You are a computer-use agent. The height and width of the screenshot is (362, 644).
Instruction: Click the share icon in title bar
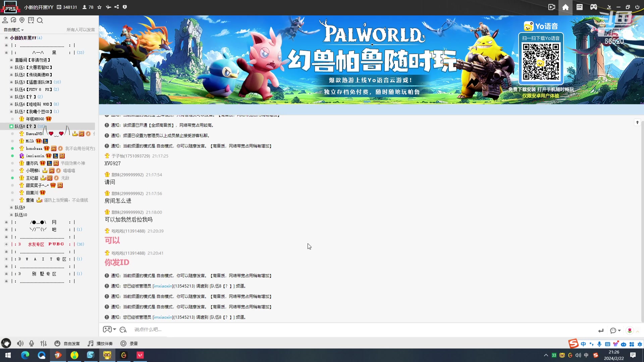pos(117,7)
